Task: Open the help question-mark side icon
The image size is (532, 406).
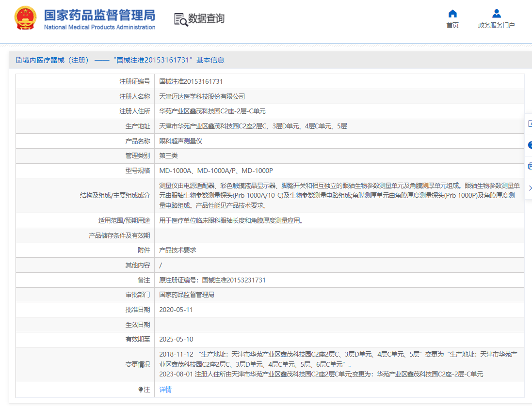Action: (530, 145)
